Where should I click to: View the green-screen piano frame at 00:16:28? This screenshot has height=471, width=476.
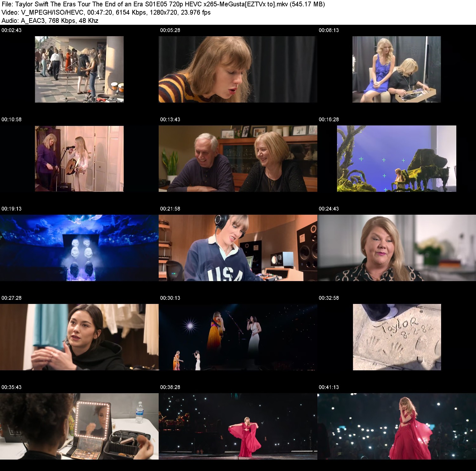(x=397, y=158)
